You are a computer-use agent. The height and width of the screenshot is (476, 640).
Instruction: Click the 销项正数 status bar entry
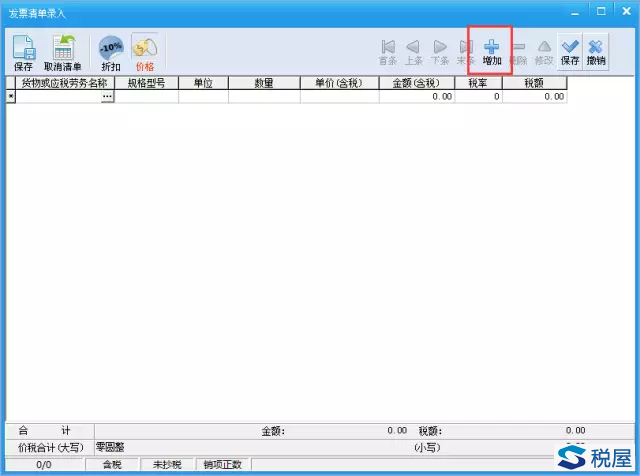tap(223, 465)
